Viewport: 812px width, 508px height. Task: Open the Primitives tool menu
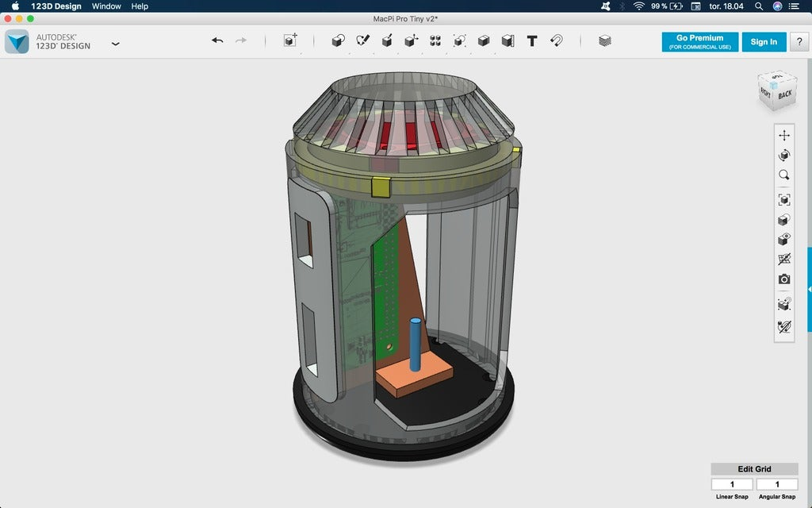(338, 40)
